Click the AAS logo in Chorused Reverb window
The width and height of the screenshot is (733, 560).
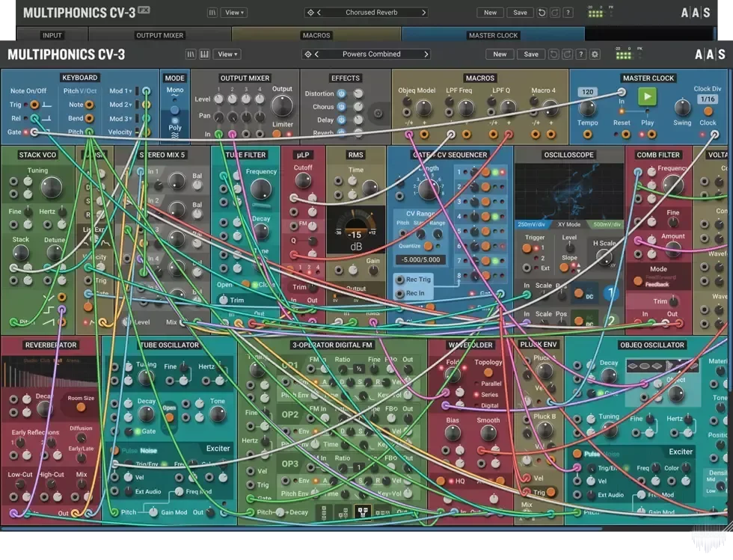coord(696,13)
